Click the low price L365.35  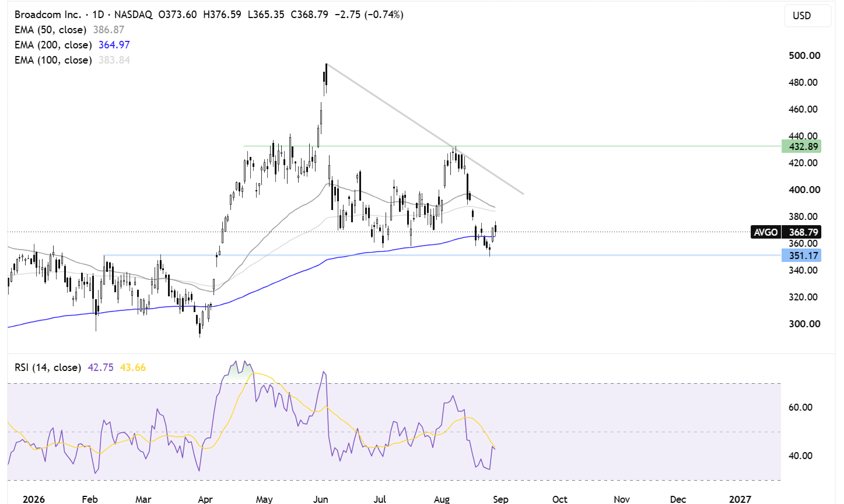click(266, 15)
